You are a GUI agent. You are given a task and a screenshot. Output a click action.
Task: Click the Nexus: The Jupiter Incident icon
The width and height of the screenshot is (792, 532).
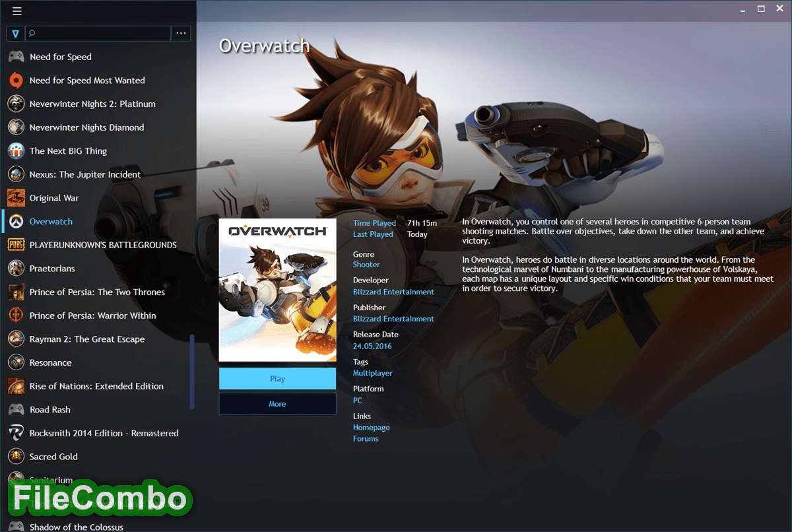16,174
